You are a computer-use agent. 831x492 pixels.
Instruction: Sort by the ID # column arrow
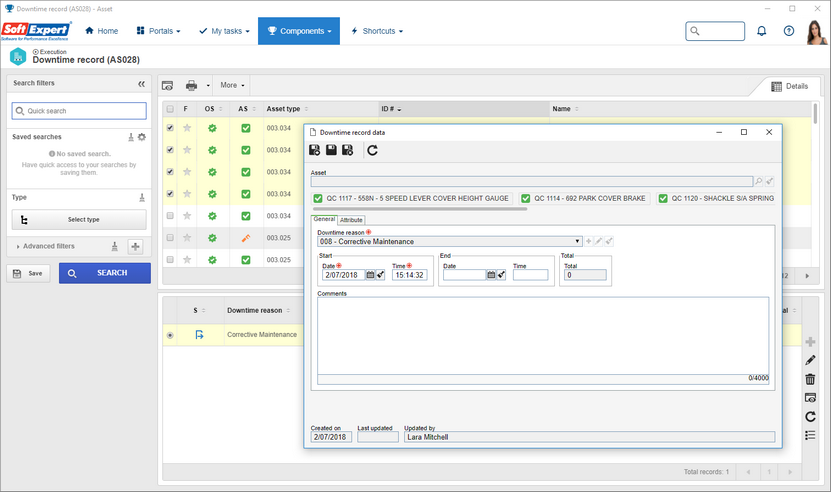399,109
